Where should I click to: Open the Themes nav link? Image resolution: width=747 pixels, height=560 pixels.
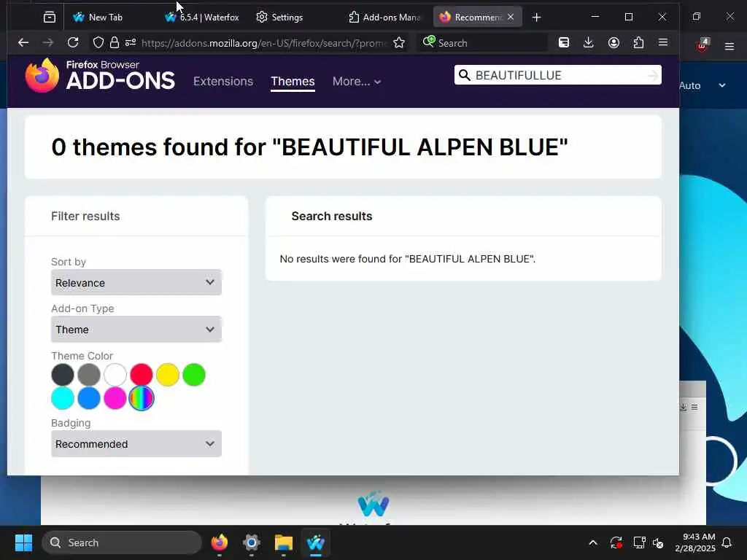coord(293,81)
